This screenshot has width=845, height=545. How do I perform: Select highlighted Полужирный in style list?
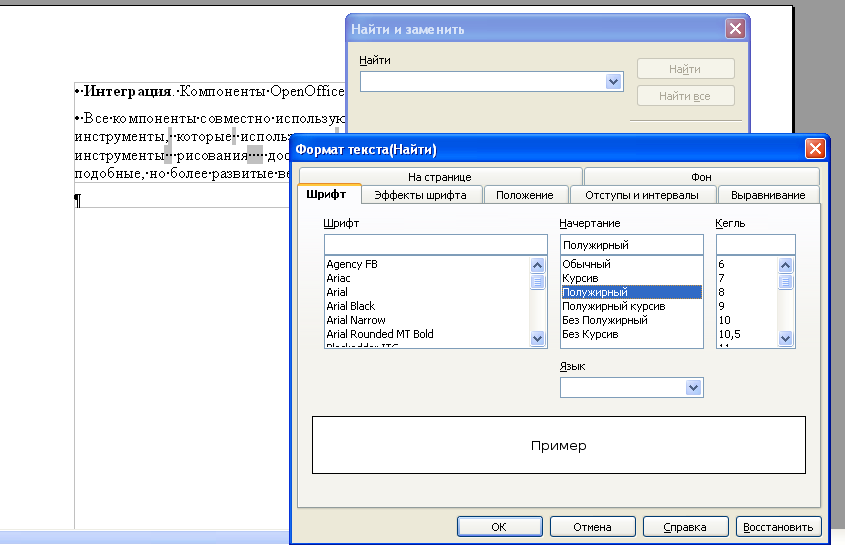point(632,292)
